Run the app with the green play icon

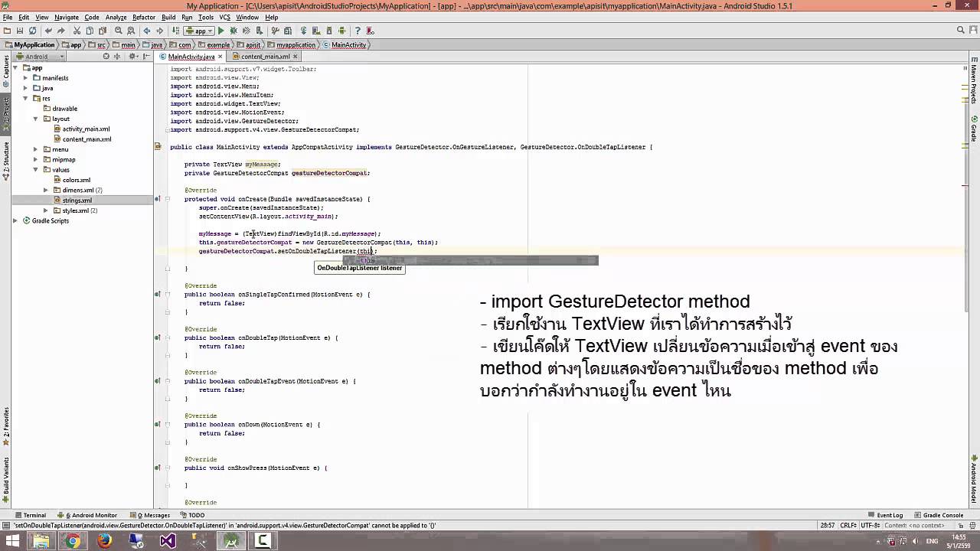click(x=220, y=31)
